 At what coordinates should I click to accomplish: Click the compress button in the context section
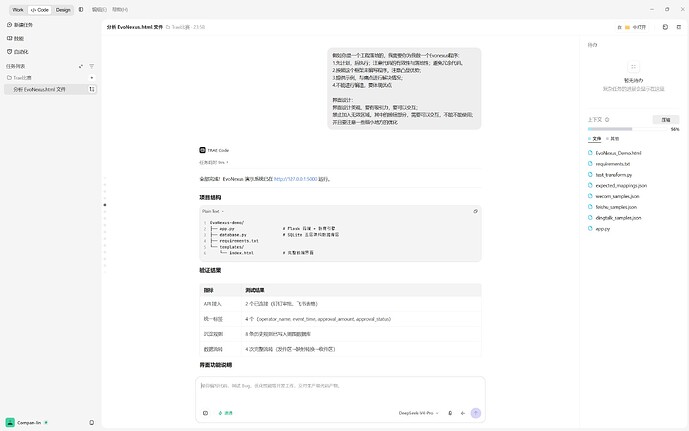pos(666,120)
